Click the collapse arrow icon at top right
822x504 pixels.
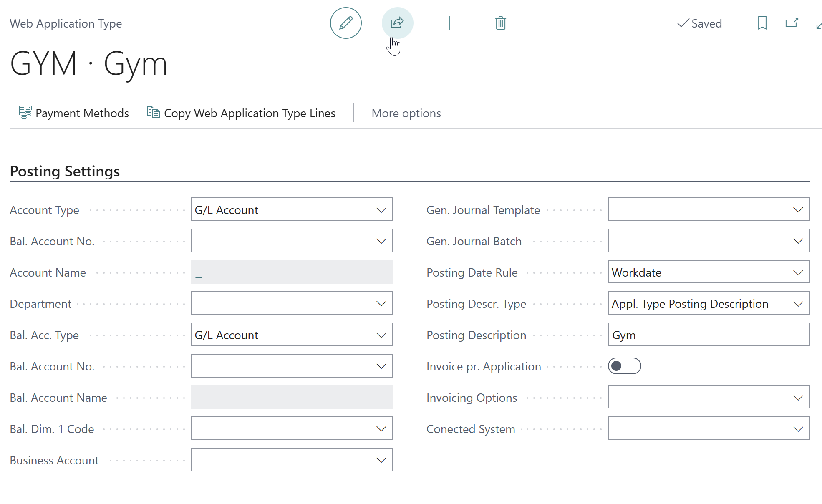click(819, 25)
